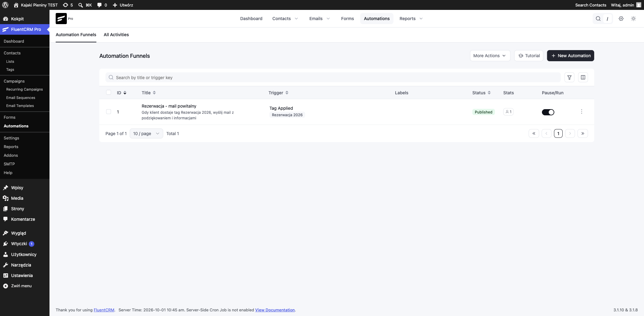Open Recurring Campaigns in sidebar

coord(24,89)
